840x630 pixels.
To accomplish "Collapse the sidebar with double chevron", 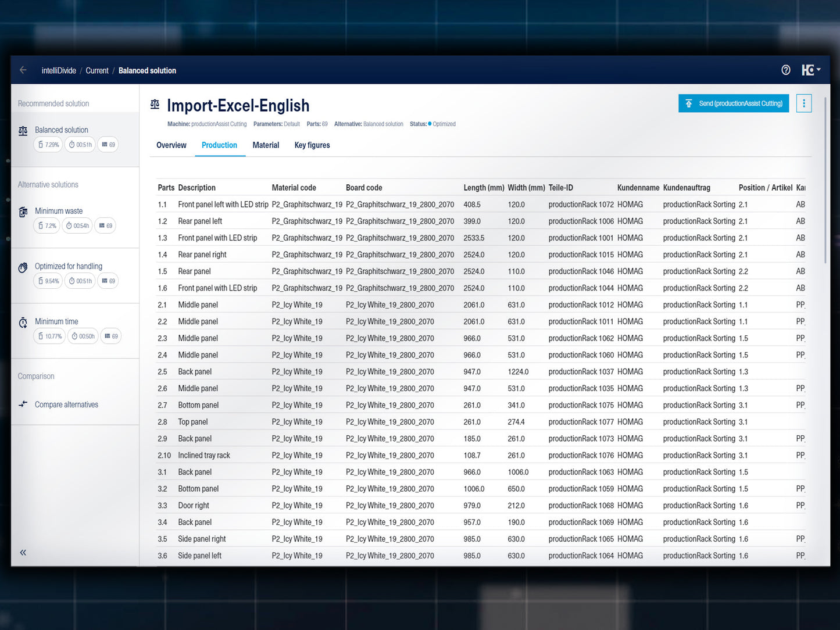I will pyautogui.click(x=23, y=553).
